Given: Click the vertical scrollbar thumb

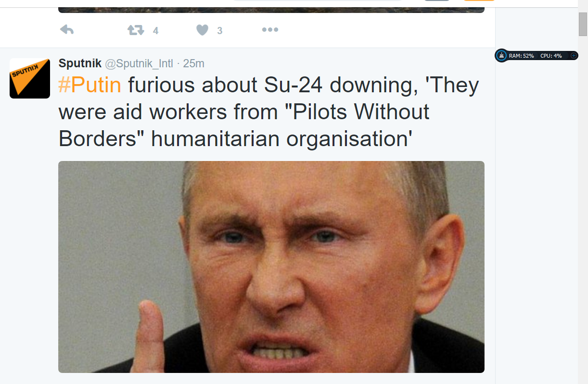Looking at the screenshot, I should pyautogui.click(x=583, y=24).
